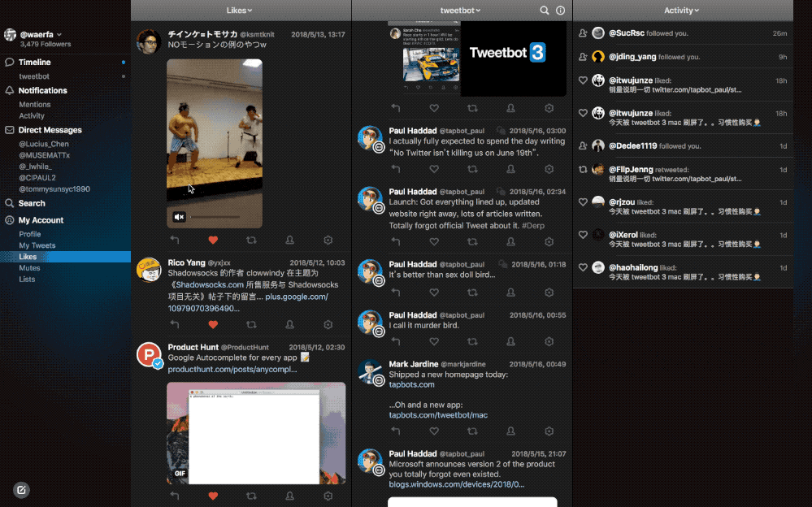The width and height of the screenshot is (812, 507).
Task: Unlike the チインケョトモサカ video tweet
Action: [214, 240]
